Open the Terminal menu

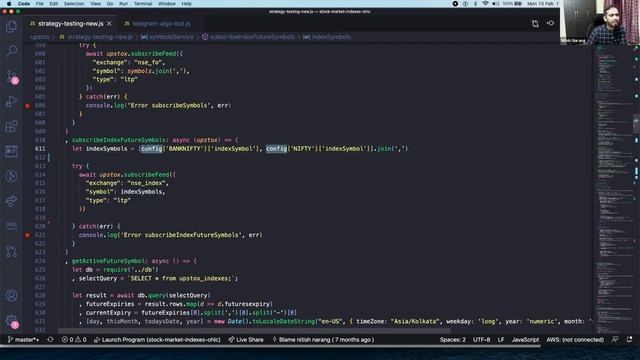[x=143, y=4]
